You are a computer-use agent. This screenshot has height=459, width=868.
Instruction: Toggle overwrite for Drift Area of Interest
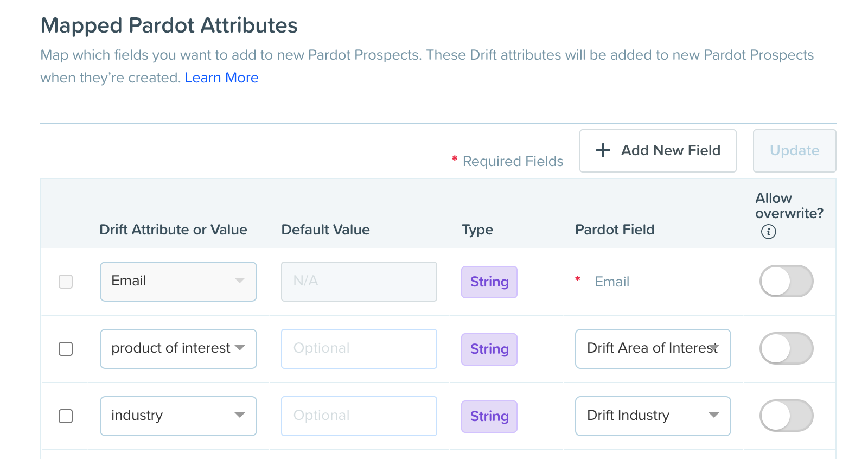tap(786, 348)
